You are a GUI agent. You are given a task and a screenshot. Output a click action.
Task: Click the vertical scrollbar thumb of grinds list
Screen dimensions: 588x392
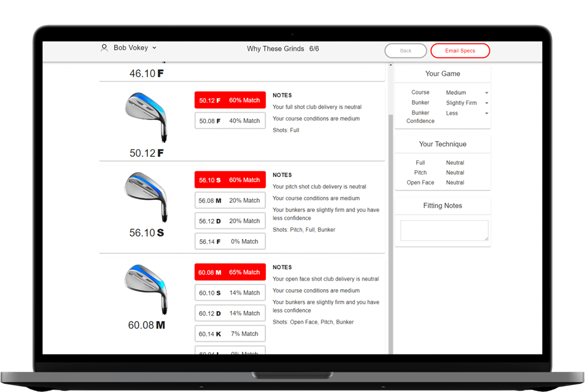391,235
